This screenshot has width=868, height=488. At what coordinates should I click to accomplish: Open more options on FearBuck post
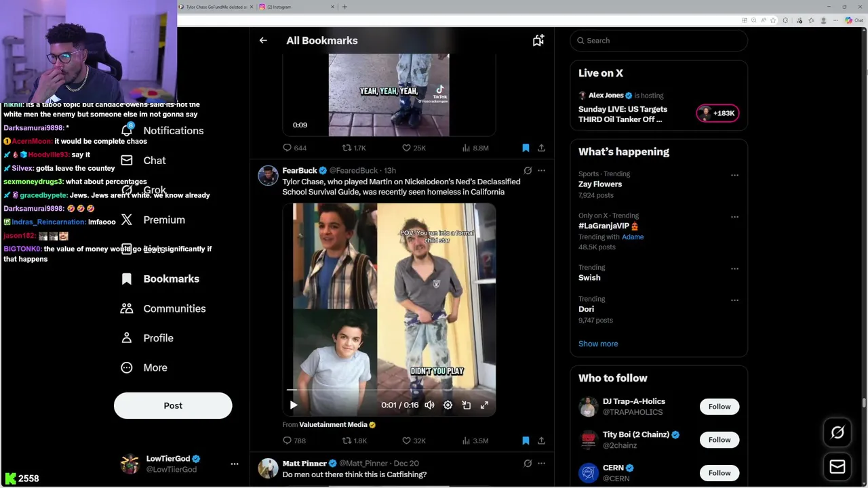pyautogui.click(x=541, y=171)
